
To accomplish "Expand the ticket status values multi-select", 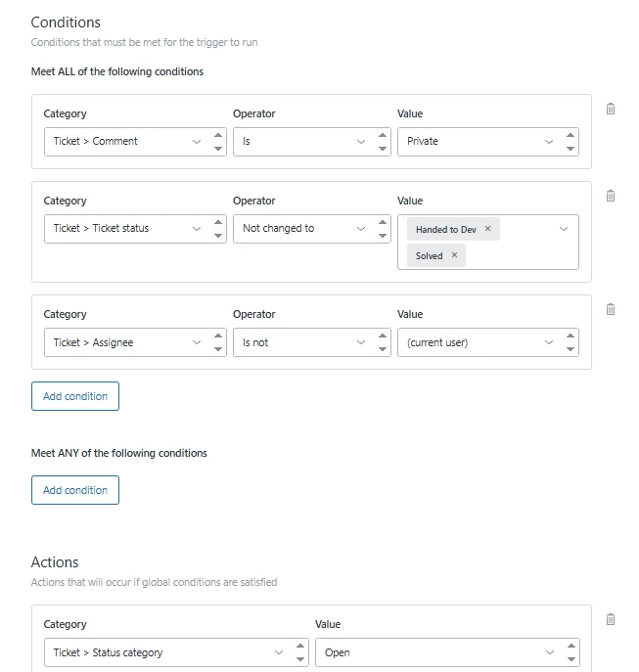I will coord(563,229).
